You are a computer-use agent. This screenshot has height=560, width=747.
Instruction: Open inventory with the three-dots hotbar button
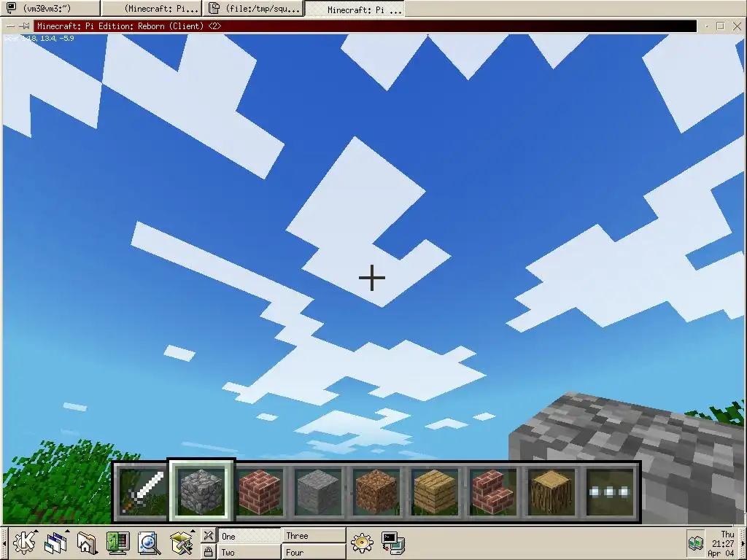pyautogui.click(x=610, y=491)
